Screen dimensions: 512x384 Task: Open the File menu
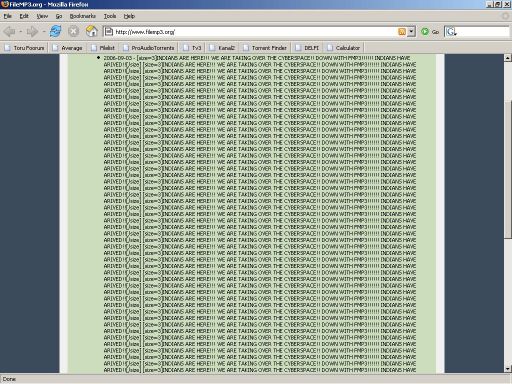tap(7, 16)
